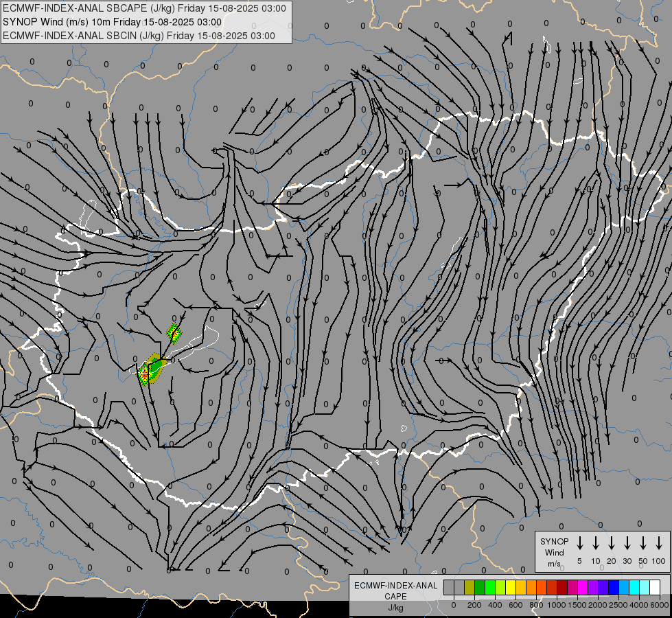Click the 4000 label in CAPE scale
Viewport: 672px width, 618px height.
639,605
